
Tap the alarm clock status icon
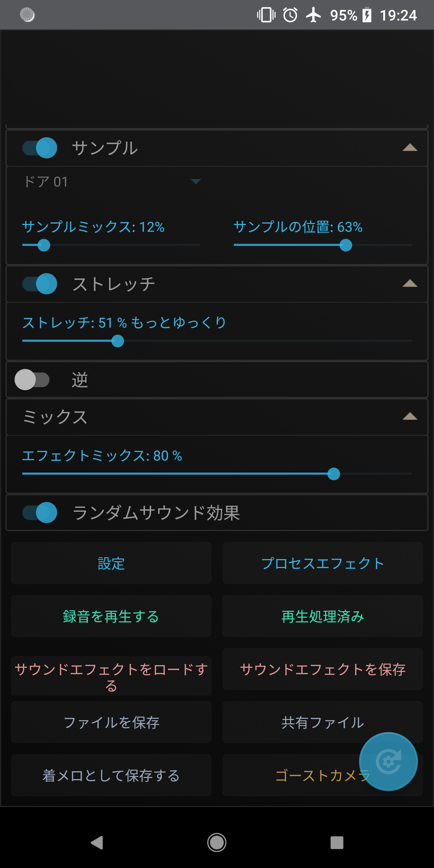click(x=290, y=15)
